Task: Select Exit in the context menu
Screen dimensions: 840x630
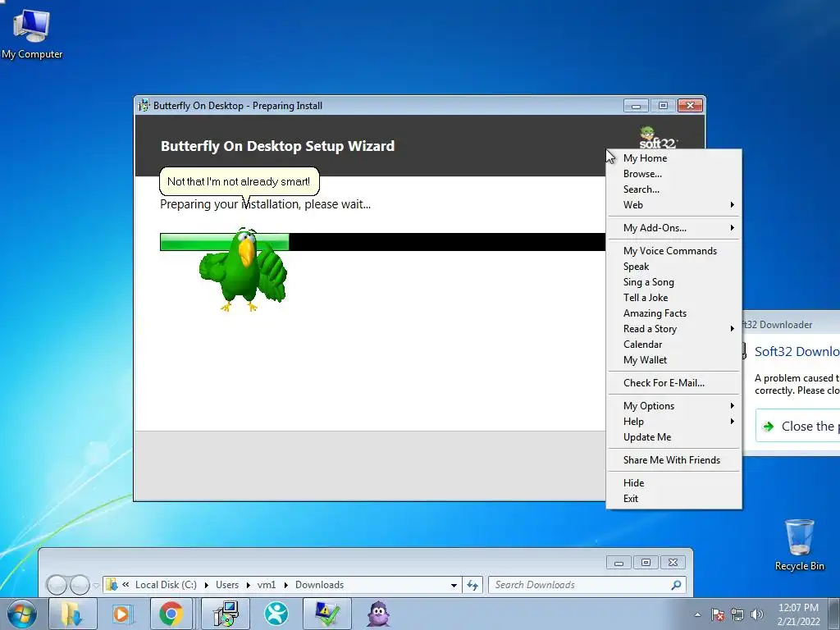Action: pos(673,498)
